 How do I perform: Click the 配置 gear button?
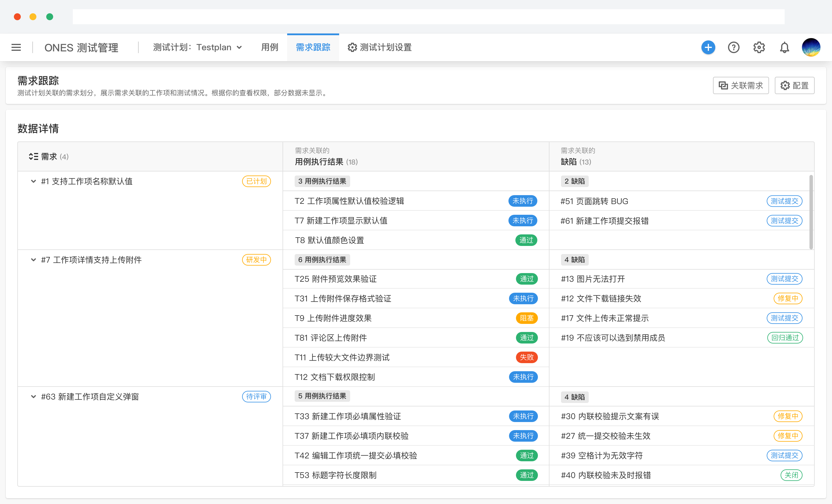pyautogui.click(x=794, y=86)
